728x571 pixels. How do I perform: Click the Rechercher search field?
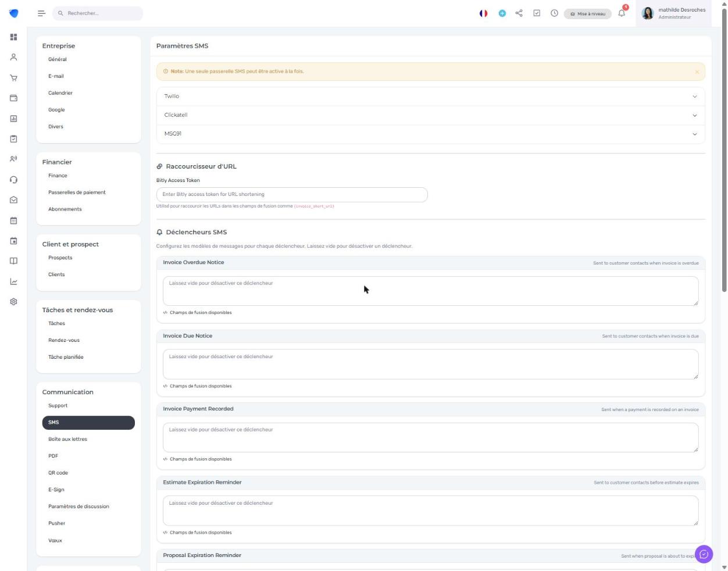[x=98, y=13]
